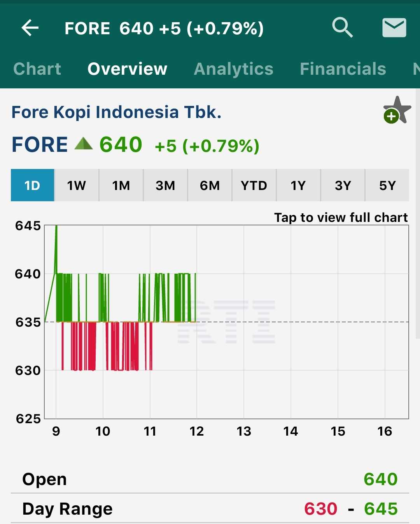
Task: Tap the green '+5 (+0.79%)' change text
Action: click(207, 146)
